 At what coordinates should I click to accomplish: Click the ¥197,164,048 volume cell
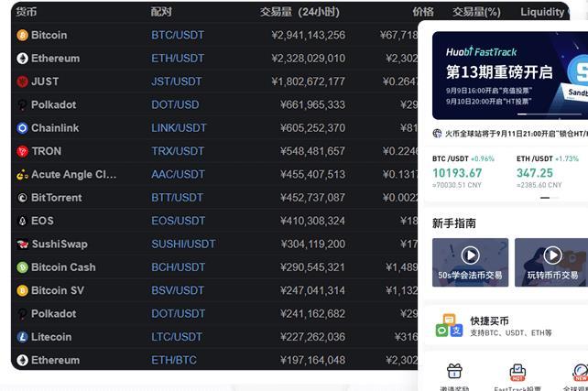pos(312,360)
